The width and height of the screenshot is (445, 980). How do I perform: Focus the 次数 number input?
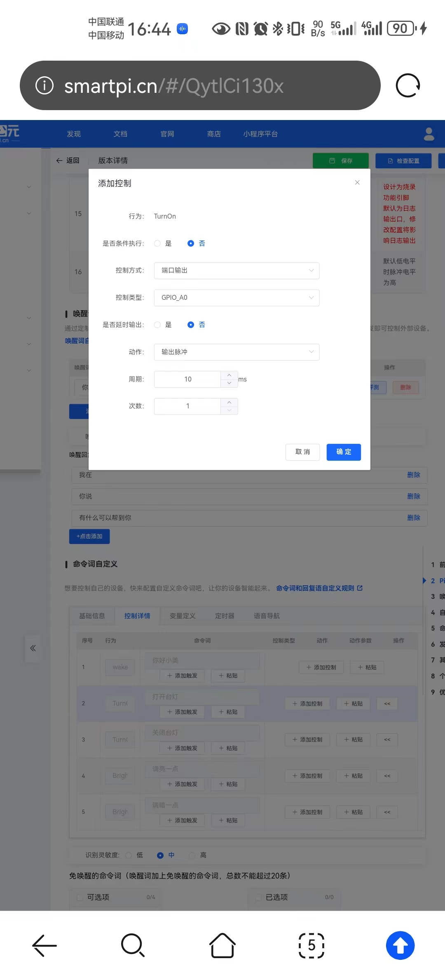[187, 406]
